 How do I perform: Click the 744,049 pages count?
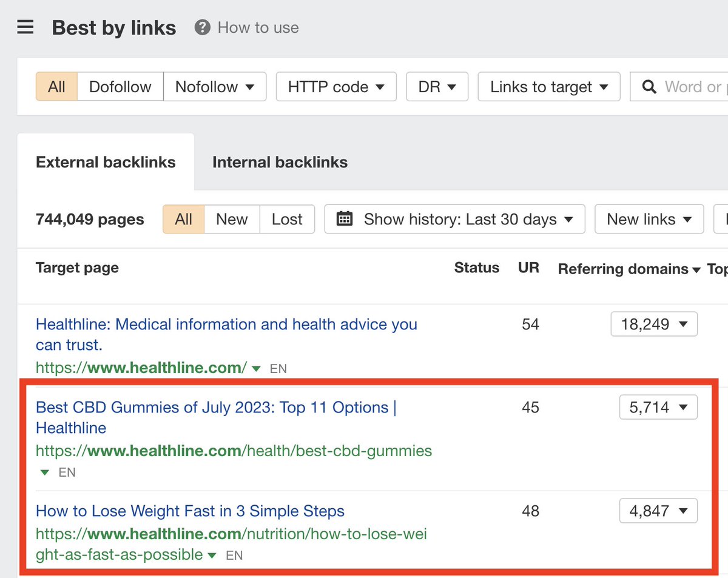[x=90, y=219]
